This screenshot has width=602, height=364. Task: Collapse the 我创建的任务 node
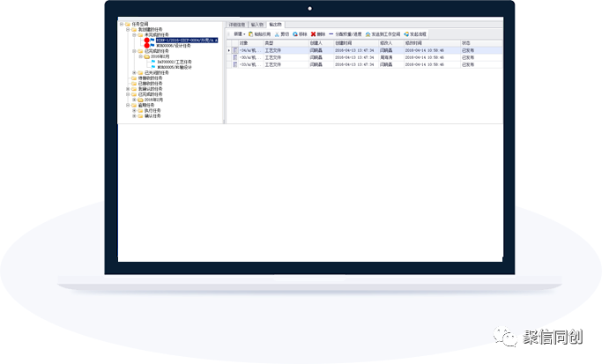click(128, 29)
